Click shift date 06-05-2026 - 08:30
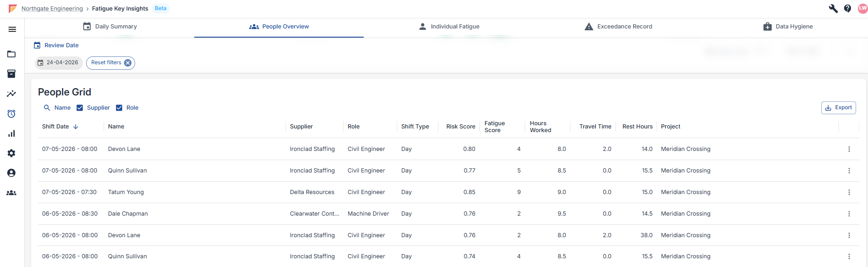Image resolution: width=868 pixels, height=267 pixels. tap(70, 214)
